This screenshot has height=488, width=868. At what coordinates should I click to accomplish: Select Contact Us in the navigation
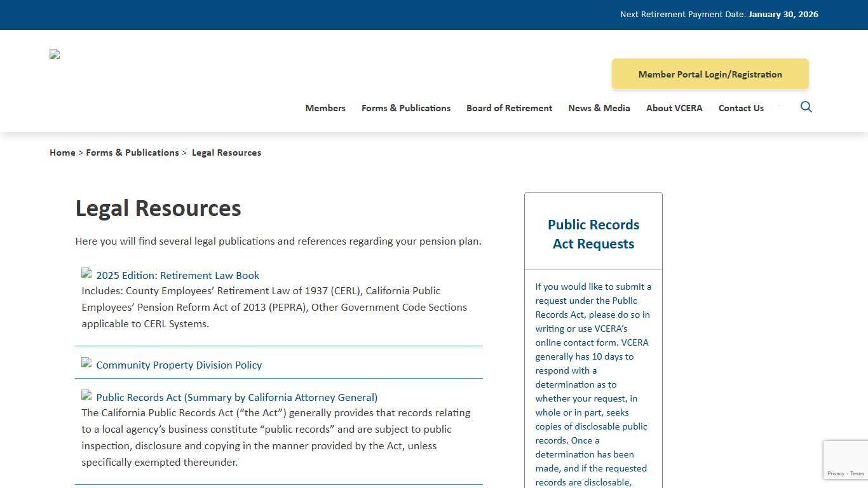pos(741,108)
